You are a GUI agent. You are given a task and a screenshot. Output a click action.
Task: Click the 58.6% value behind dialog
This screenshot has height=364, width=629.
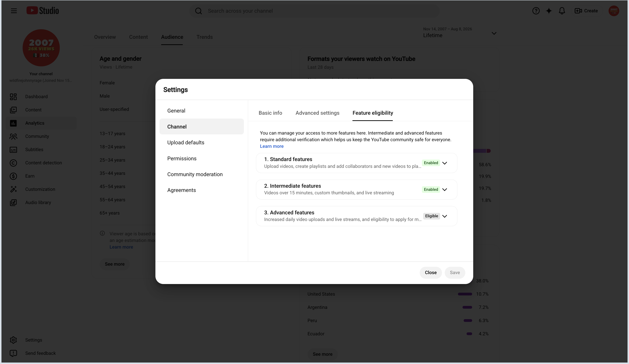[x=485, y=165]
